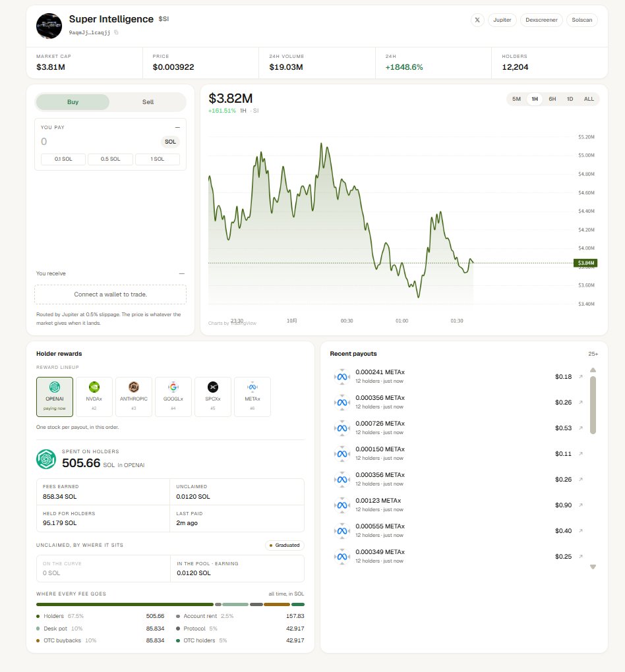Click the 0.000356 METAx $0.26 first payout row
This screenshot has width=625, height=672.
point(459,402)
